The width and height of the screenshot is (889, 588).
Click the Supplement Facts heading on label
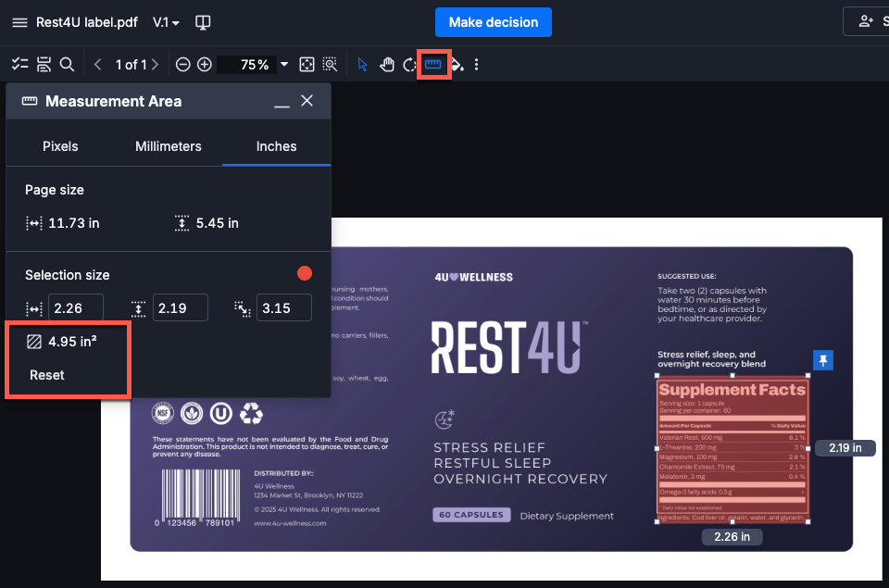click(732, 390)
